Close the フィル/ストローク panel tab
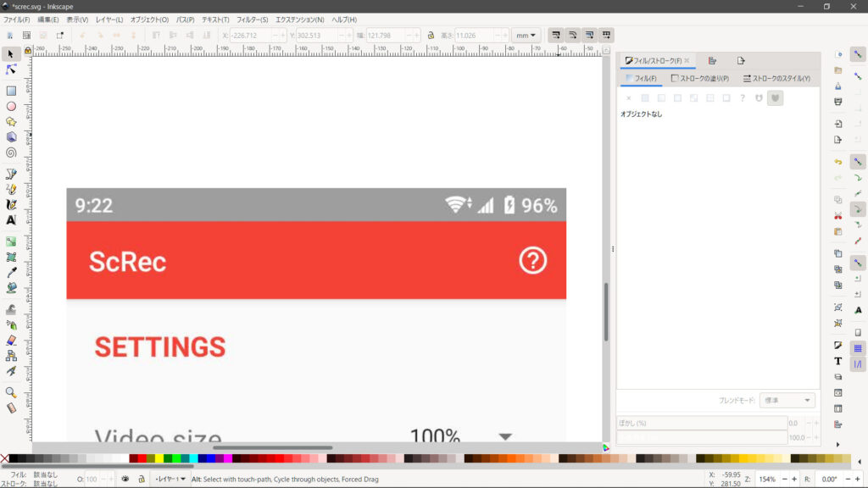Image resolution: width=868 pixels, height=488 pixels. (x=687, y=60)
